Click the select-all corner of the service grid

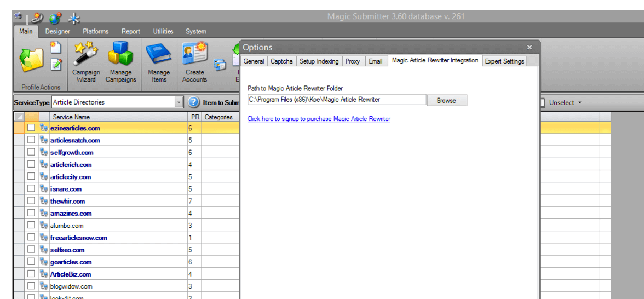tap(19, 117)
